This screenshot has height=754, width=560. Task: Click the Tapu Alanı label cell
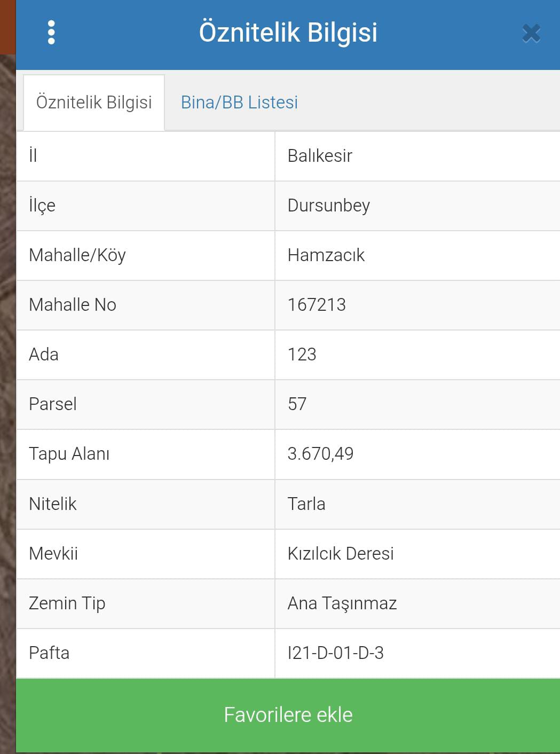click(x=146, y=454)
